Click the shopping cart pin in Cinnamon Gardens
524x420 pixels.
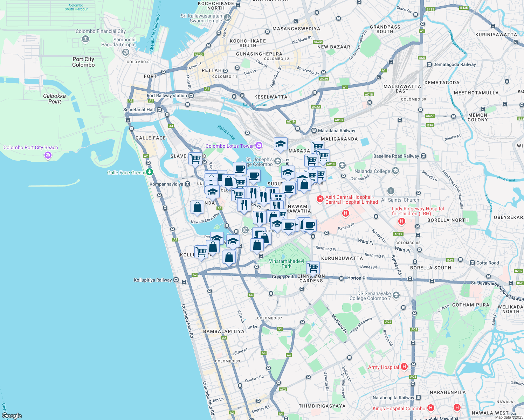click(313, 267)
